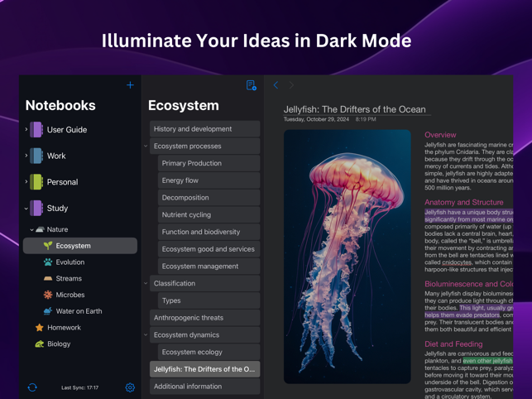
Task: Select the Streams section label
Action: tap(69, 278)
